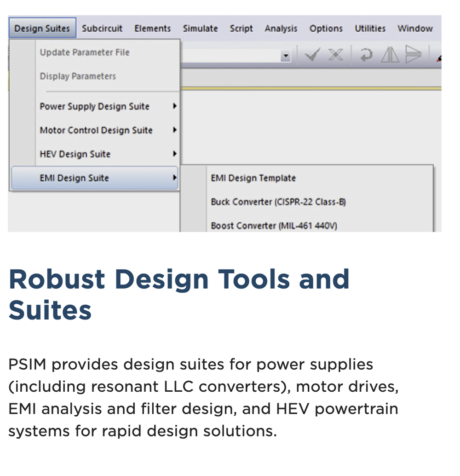Open the Simulate menu
460x476 pixels.
[x=200, y=28]
